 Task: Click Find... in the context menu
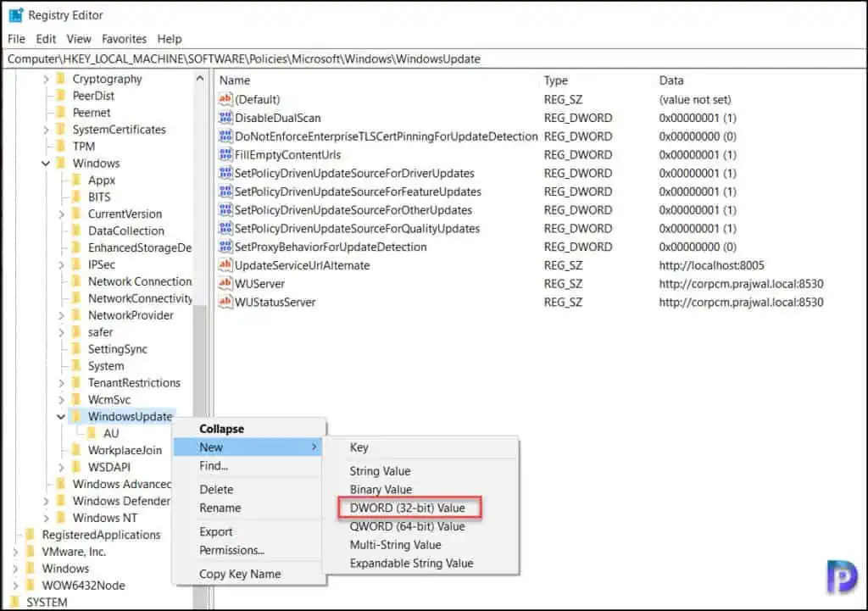tap(214, 465)
